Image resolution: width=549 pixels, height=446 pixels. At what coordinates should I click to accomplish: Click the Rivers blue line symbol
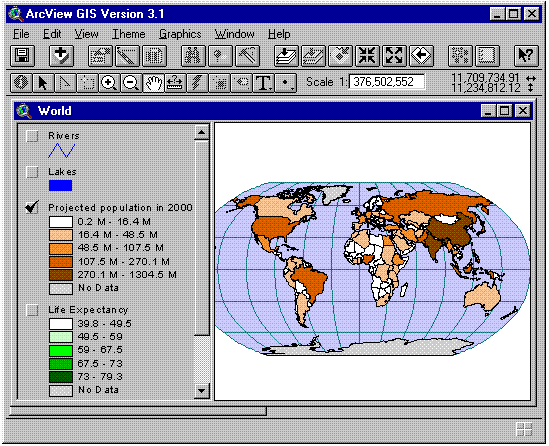click(61, 150)
